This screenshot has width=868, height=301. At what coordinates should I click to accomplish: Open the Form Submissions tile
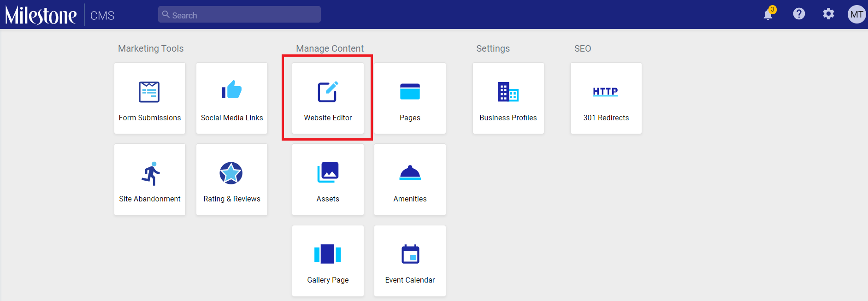(150, 98)
